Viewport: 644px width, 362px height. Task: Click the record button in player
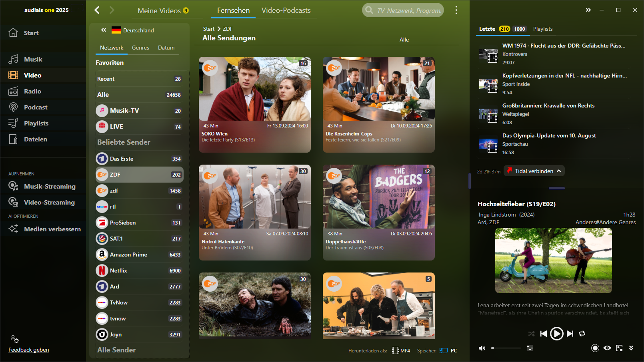tap(595, 348)
